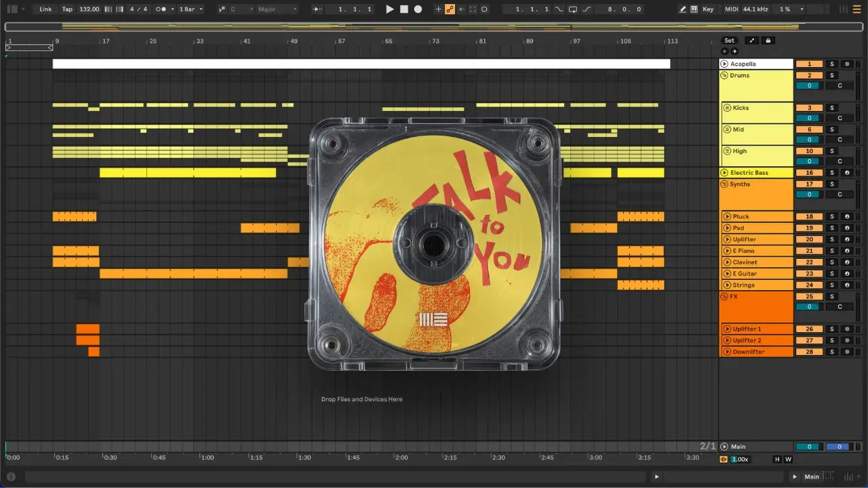The width and height of the screenshot is (868, 488).
Task: Arm the Acapella track for recording
Action: click(846, 64)
